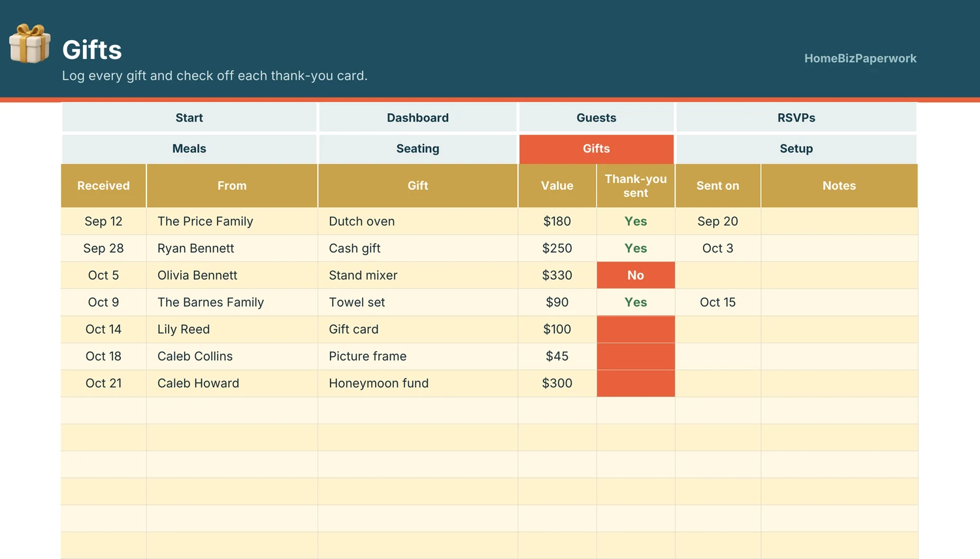The height and width of the screenshot is (559, 980).
Task: Click the $250 value cell
Action: tap(557, 248)
